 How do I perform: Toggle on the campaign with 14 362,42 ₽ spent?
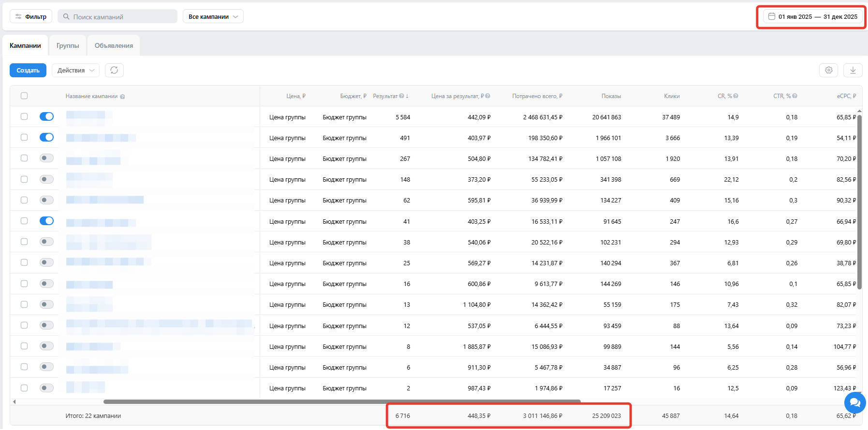tap(46, 304)
